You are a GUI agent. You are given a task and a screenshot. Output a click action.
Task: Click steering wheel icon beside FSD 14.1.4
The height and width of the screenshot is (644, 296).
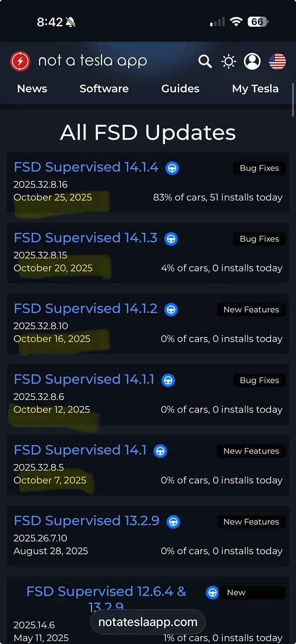(x=172, y=168)
